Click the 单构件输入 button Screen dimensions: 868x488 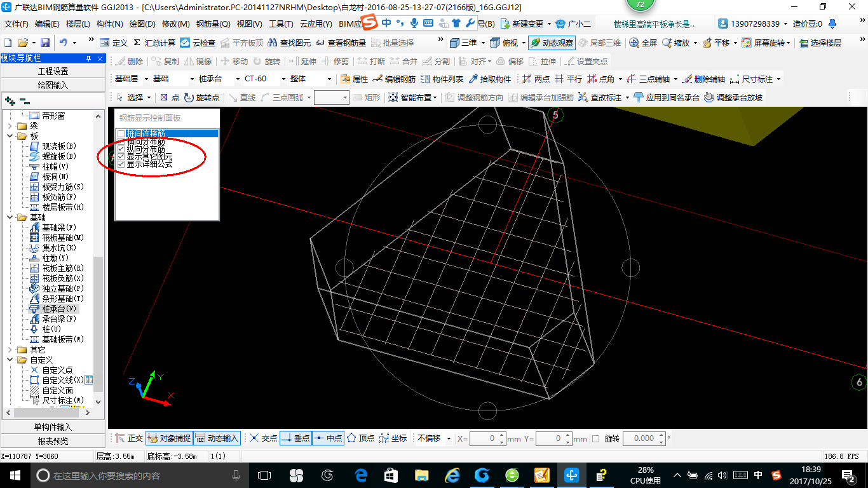(x=53, y=427)
